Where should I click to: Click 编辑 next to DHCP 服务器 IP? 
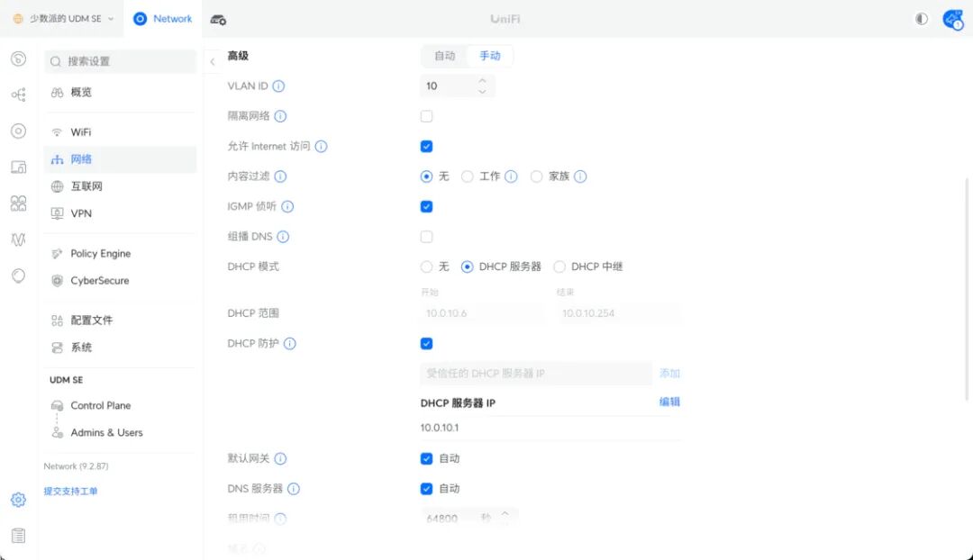click(x=669, y=402)
